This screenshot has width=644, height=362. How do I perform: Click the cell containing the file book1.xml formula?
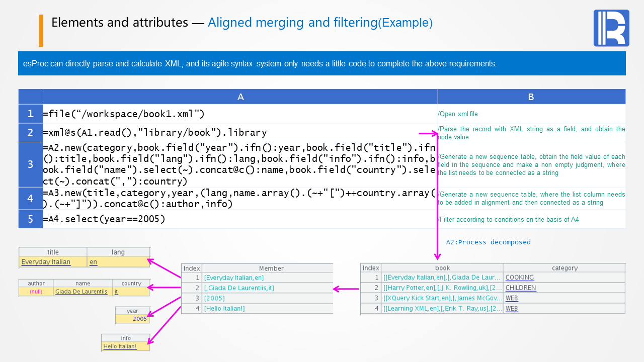[x=124, y=114]
